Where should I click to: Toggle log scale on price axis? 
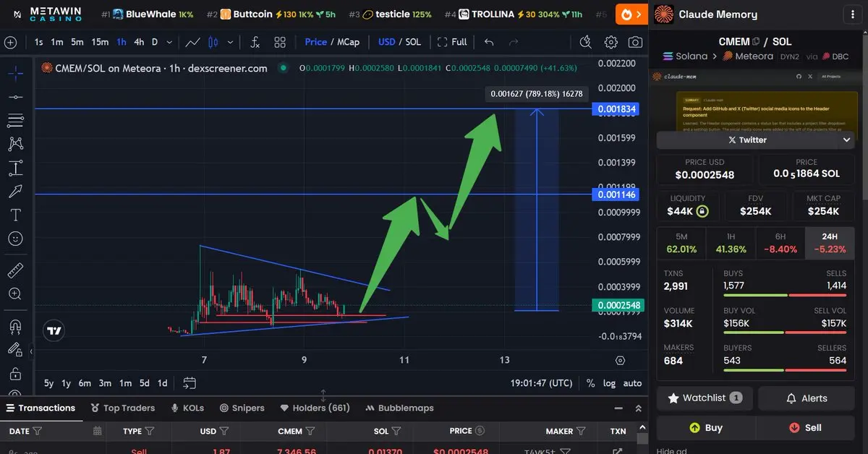[610, 383]
